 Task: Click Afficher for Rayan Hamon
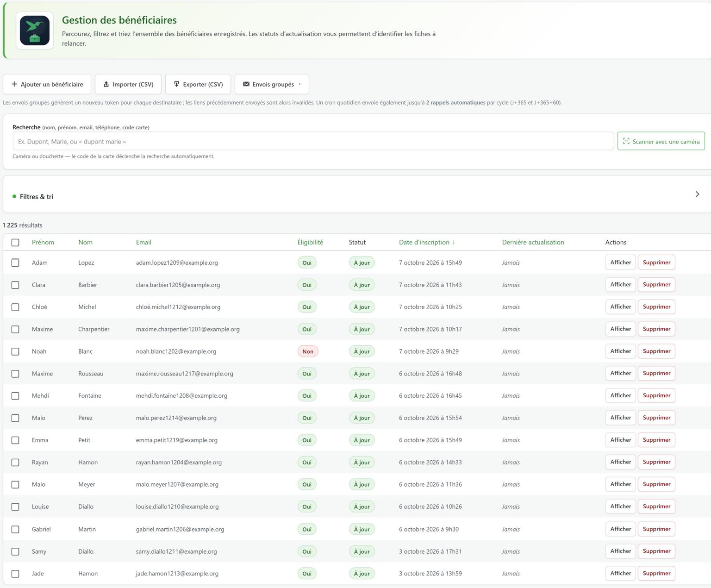pyautogui.click(x=620, y=462)
